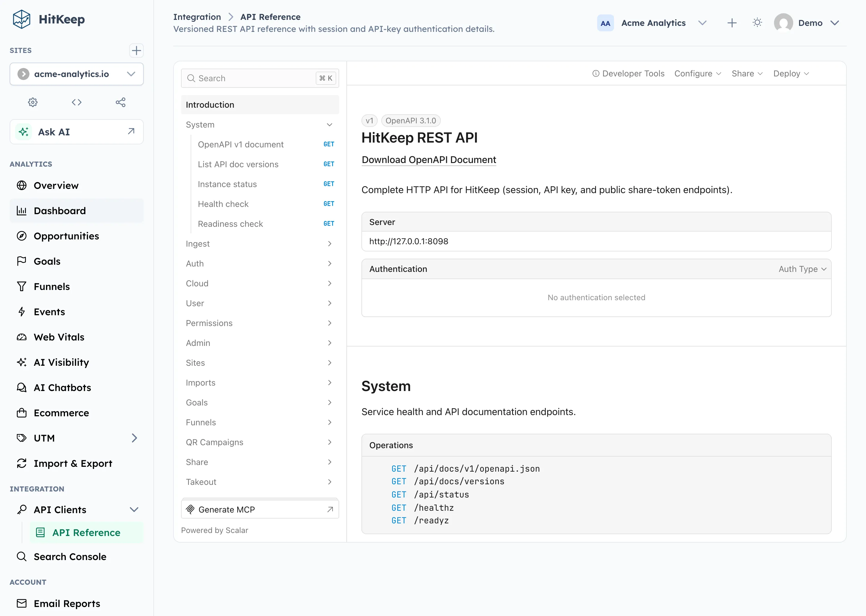The height and width of the screenshot is (616, 866).
Task: Click the GET /healthz operation
Action: tap(422, 507)
